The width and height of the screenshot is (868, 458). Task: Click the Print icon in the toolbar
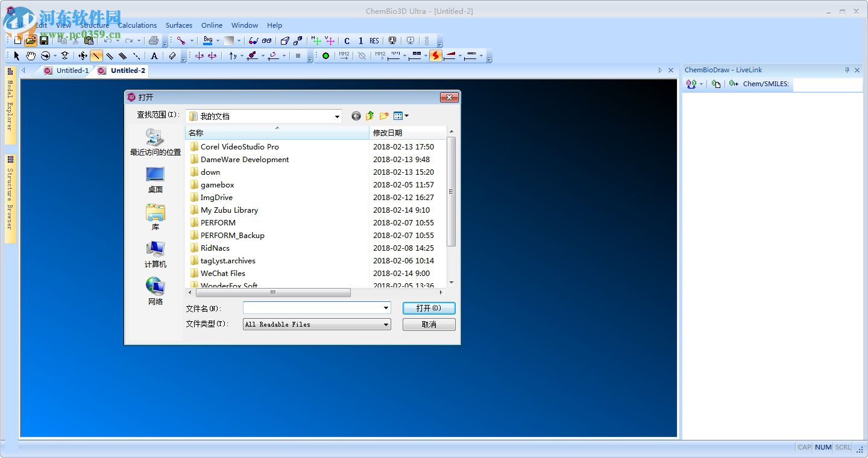coord(154,40)
